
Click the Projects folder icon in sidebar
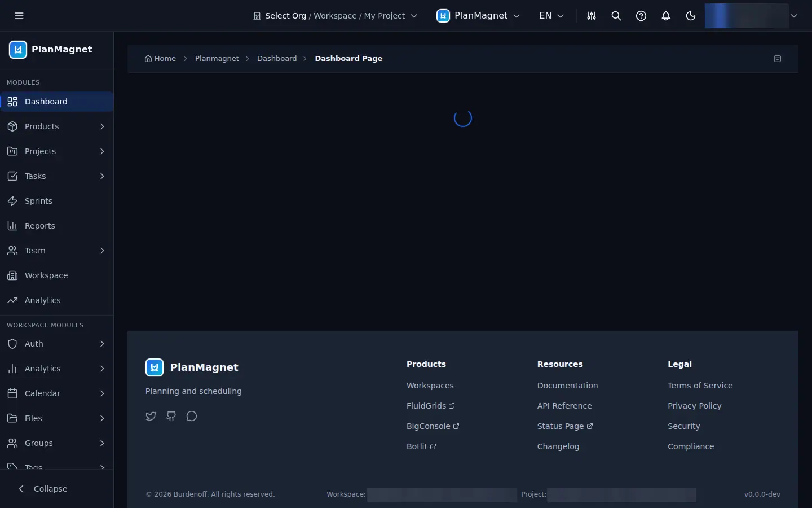12,151
